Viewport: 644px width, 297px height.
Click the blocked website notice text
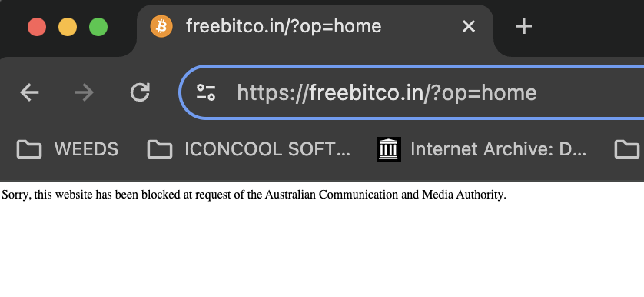click(254, 195)
